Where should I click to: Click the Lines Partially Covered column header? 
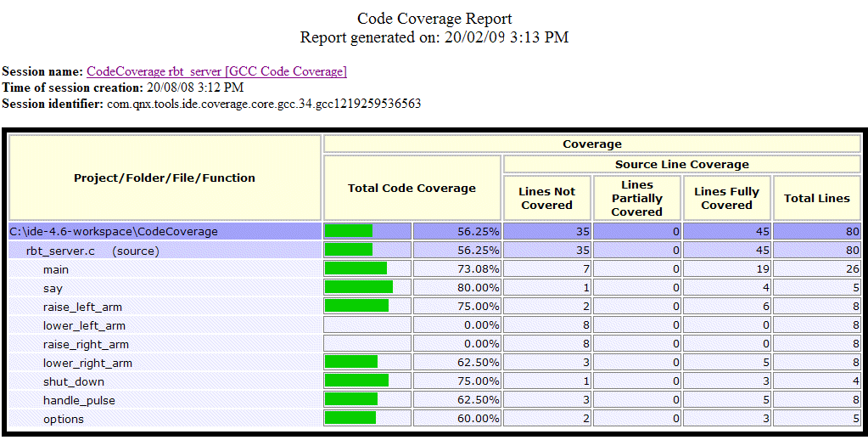click(x=636, y=198)
